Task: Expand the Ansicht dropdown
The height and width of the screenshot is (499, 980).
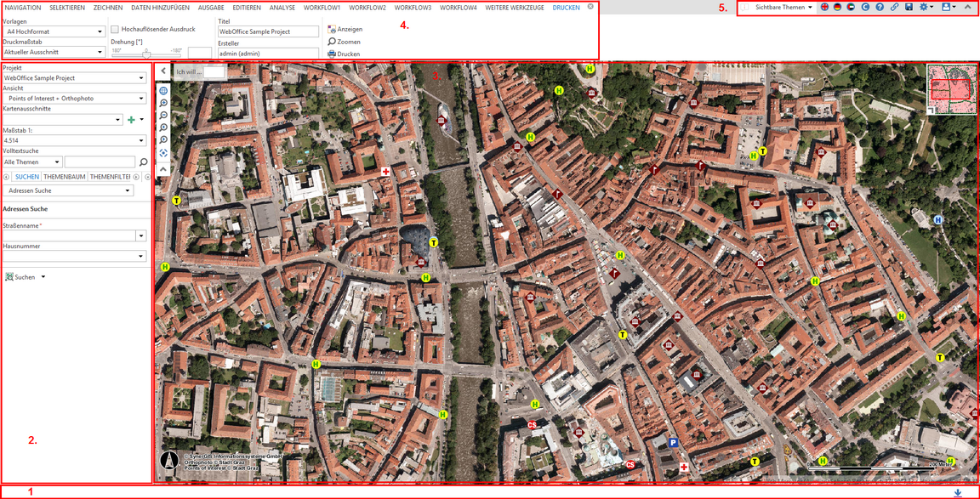Action: pos(74,99)
